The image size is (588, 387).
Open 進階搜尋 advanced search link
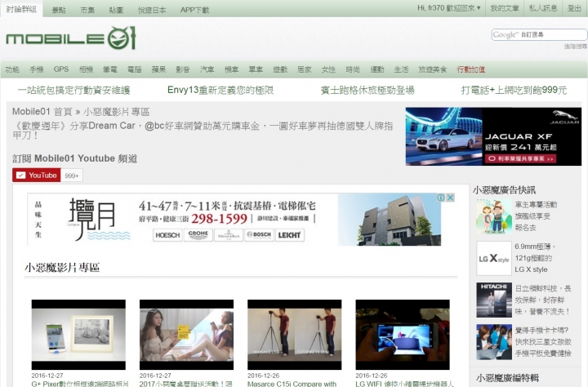point(576,46)
